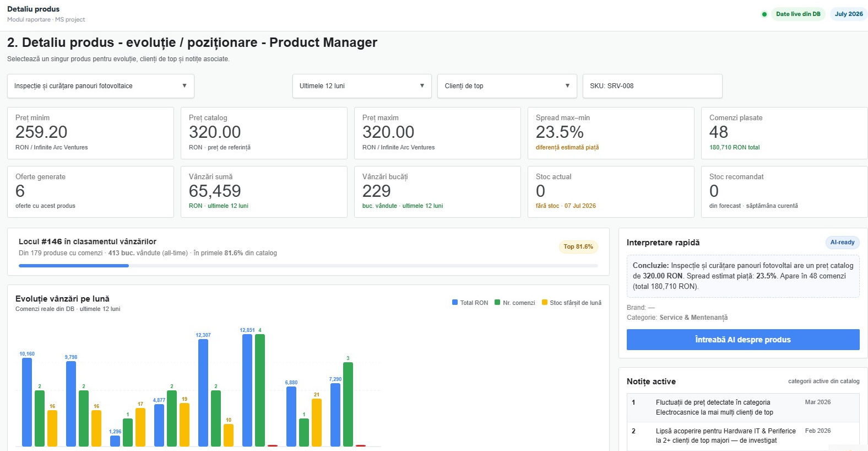Screen dimensions: 868x451
Task: Click the 12,851 blue bar in chart
Action: tap(247, 390)
